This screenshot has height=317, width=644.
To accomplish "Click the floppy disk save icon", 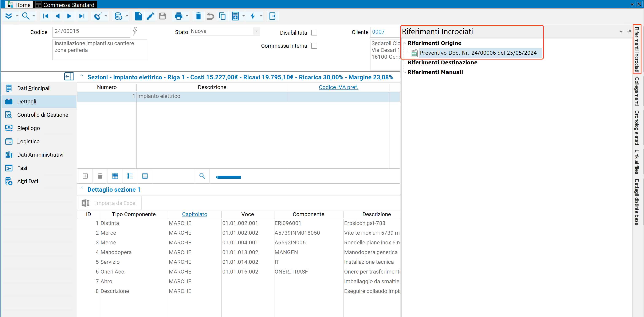I will pos(162,16).
